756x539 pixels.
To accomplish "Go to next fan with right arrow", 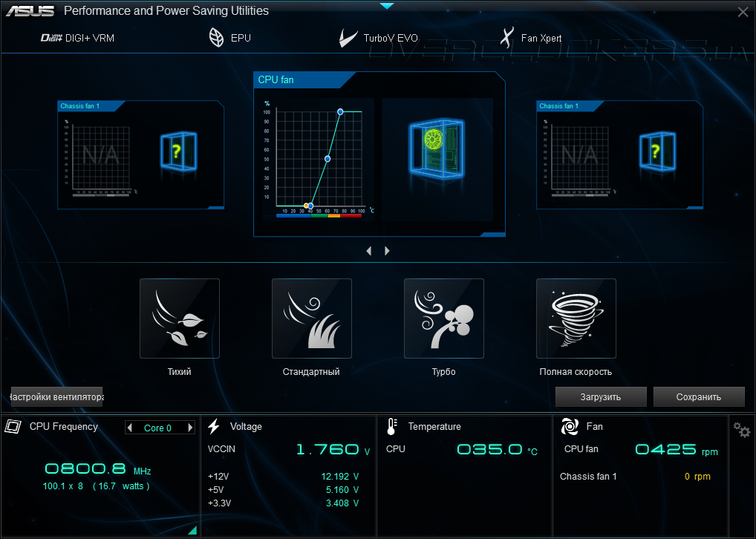I will [387, 251].
